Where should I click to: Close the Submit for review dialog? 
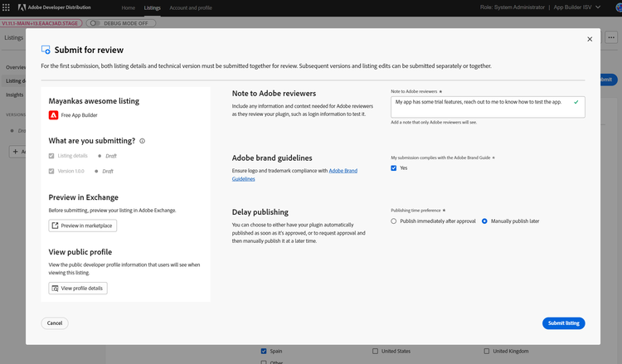tap(590, 39)
